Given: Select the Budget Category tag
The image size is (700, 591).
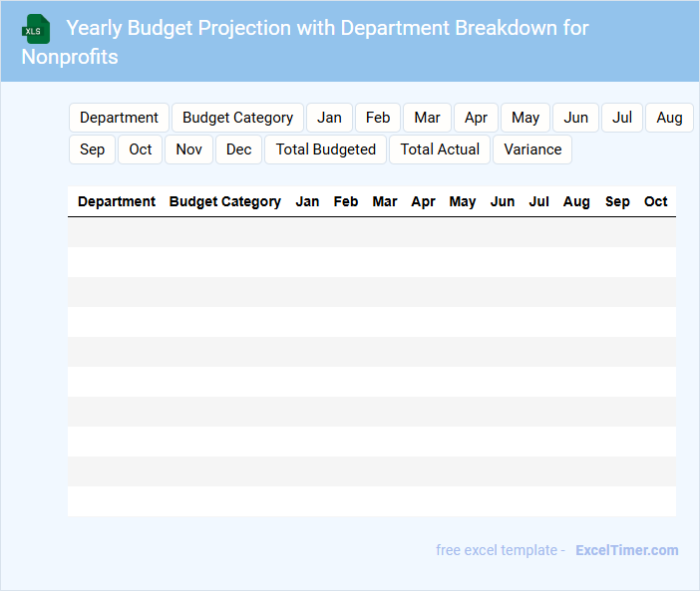Looking at the screenshot, I should [237, 118].
